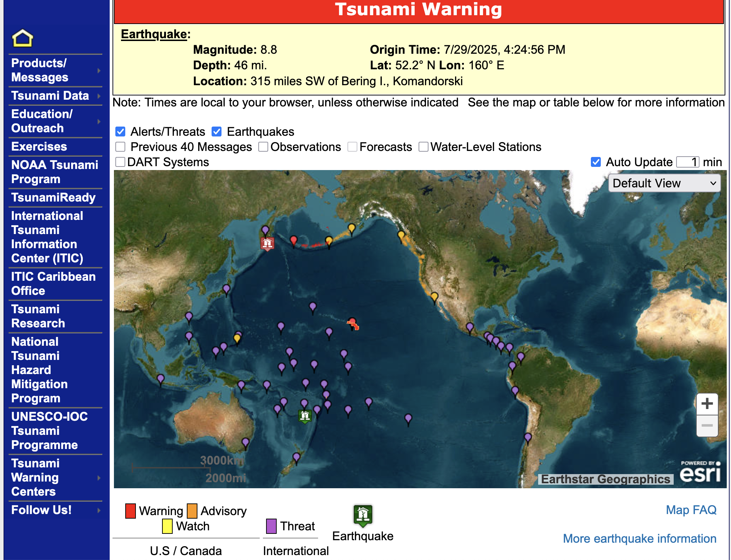Click the yellow pin in eastern Aleutians

point(329,242)
